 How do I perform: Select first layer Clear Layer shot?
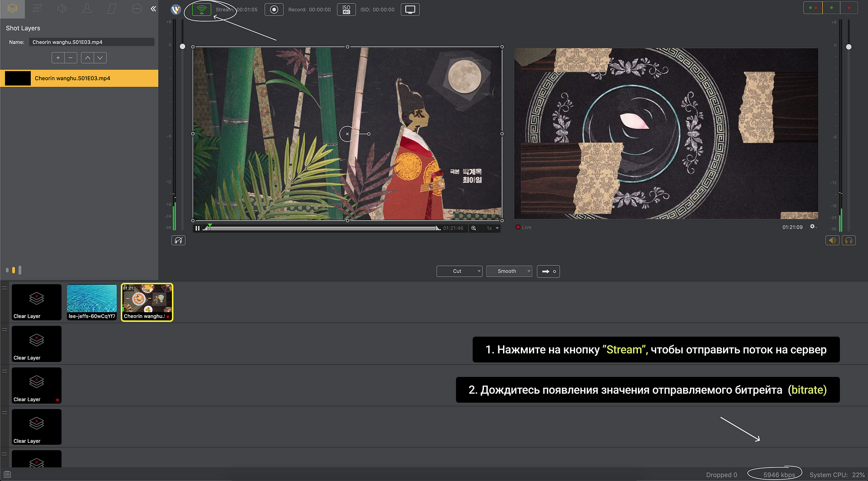(x=36, y=302)
